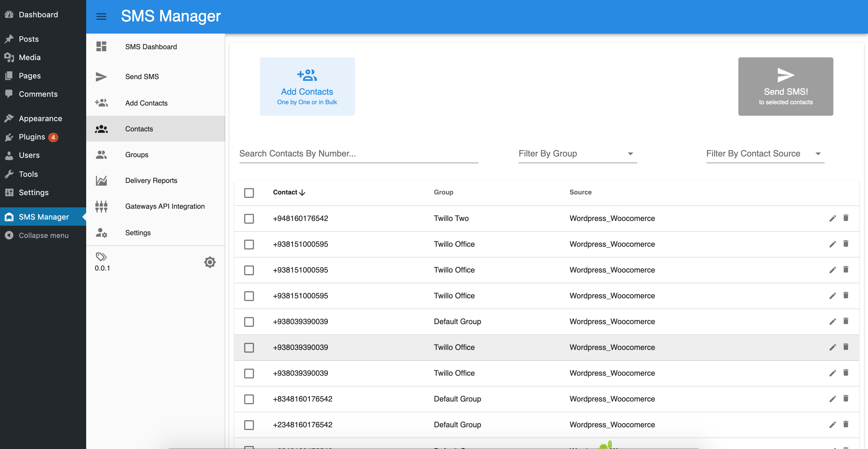Click the Tools wrench icon
Image resolution: width=868 pixels, height=449 pixels.
[9, 174]
